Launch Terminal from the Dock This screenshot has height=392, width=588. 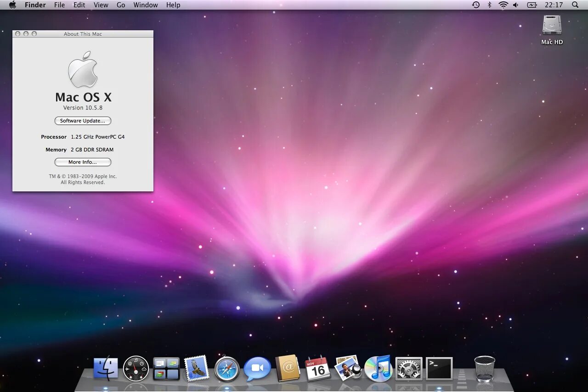coord(439,369)
